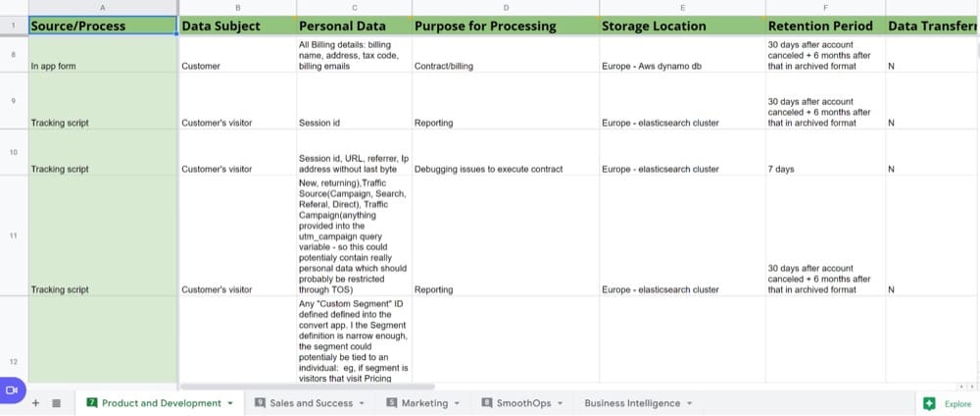Switch to the Marketing sheet tab

(423, 403)
